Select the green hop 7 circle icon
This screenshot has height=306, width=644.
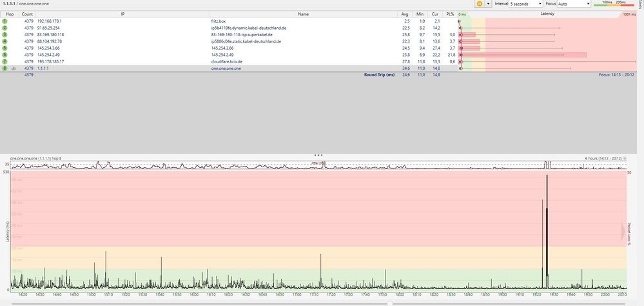5,62
